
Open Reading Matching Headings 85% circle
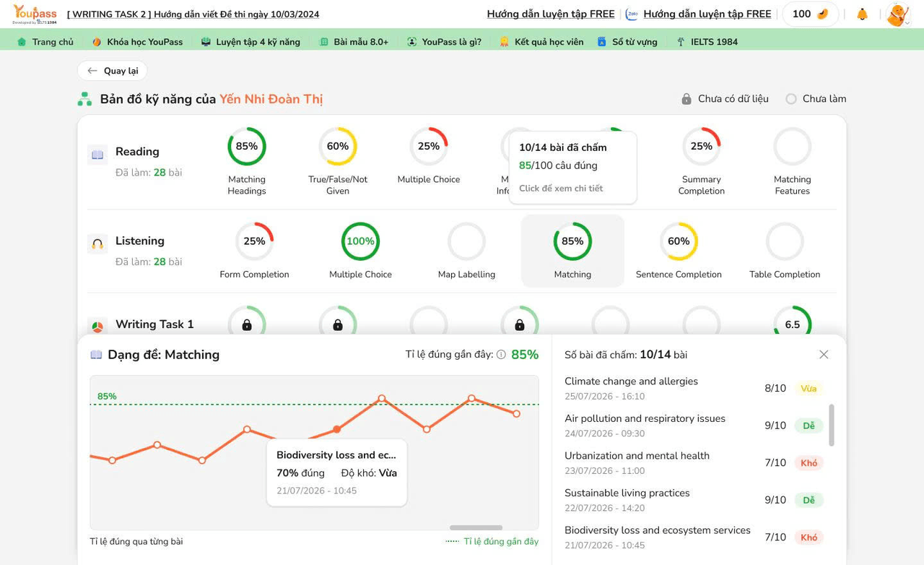click(x=247, y=147)
